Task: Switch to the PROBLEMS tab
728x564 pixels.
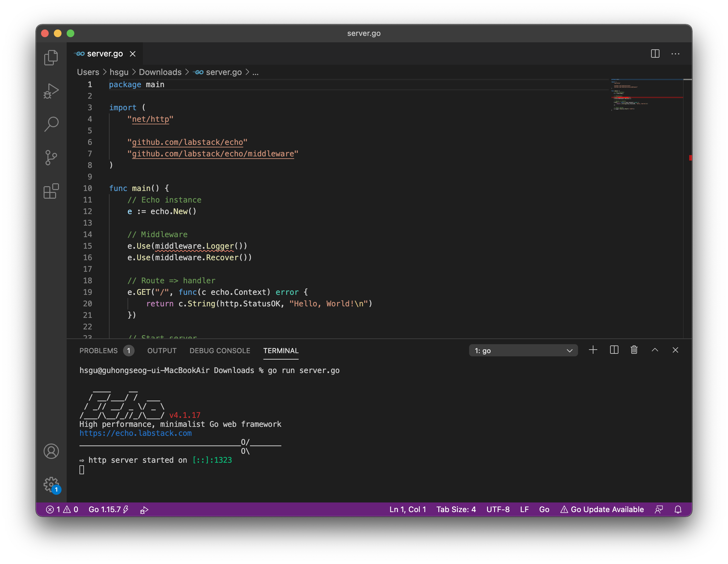Action: 98,351
